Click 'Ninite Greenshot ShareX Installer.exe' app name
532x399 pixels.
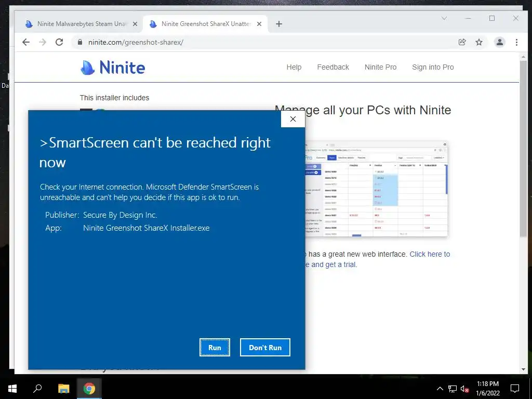point(146,228)
